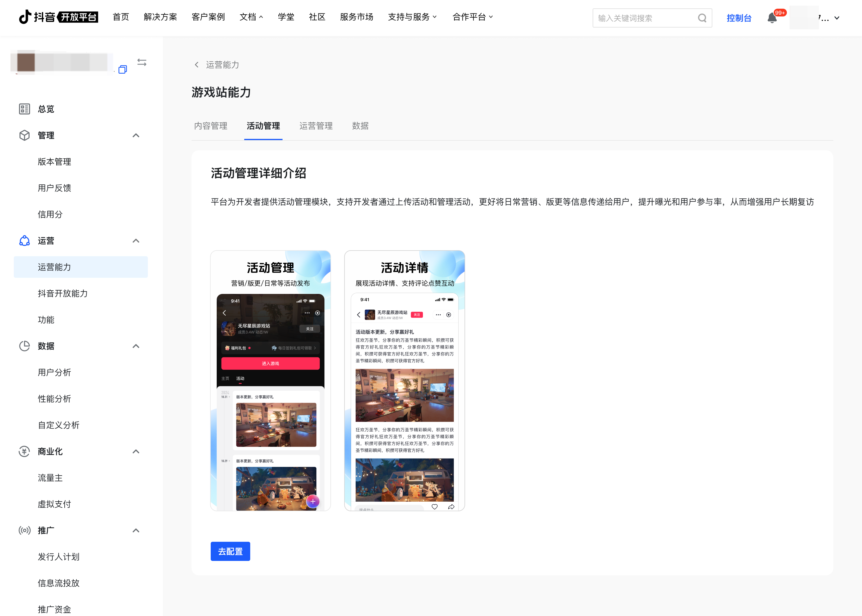The image size is (862, 616).
Task: Collapse the 管理 section
Action: pos(136,135)
